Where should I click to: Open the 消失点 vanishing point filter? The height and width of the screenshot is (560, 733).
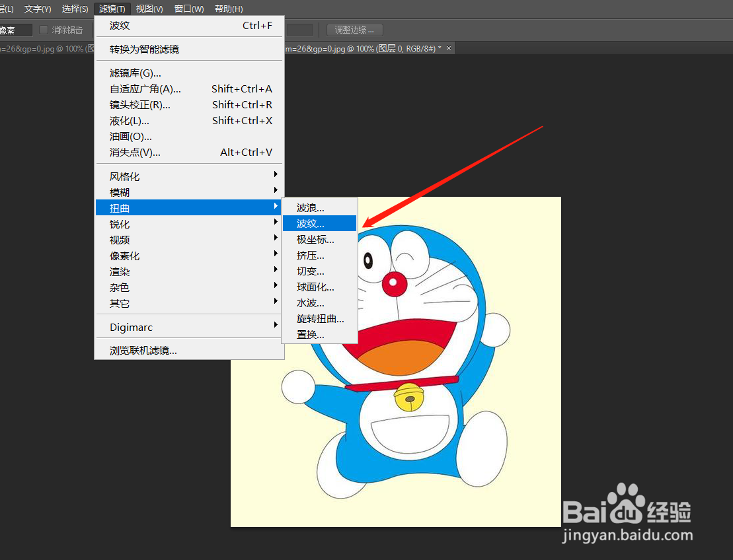click(135, 153)
